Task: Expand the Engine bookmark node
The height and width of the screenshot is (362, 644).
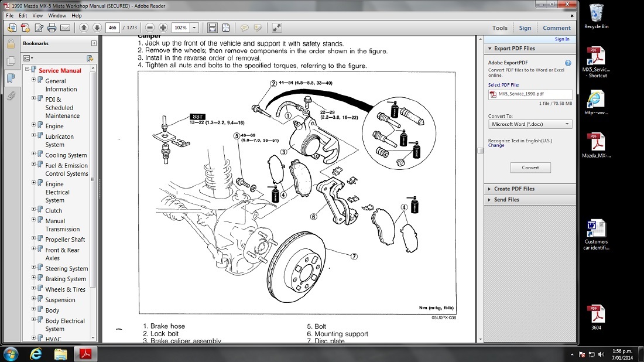Action: (34, 125)
